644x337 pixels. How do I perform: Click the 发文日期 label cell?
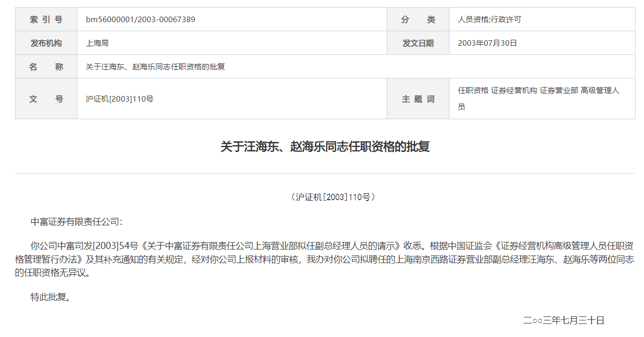point(418,43)
